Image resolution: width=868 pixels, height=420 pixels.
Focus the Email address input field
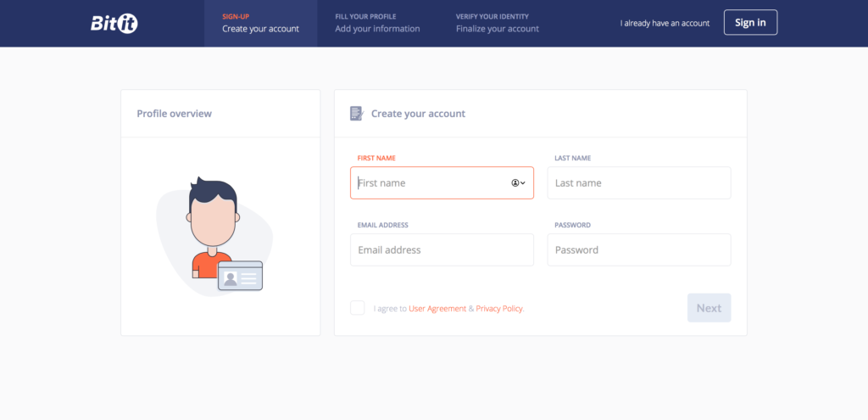click(442, 250)
